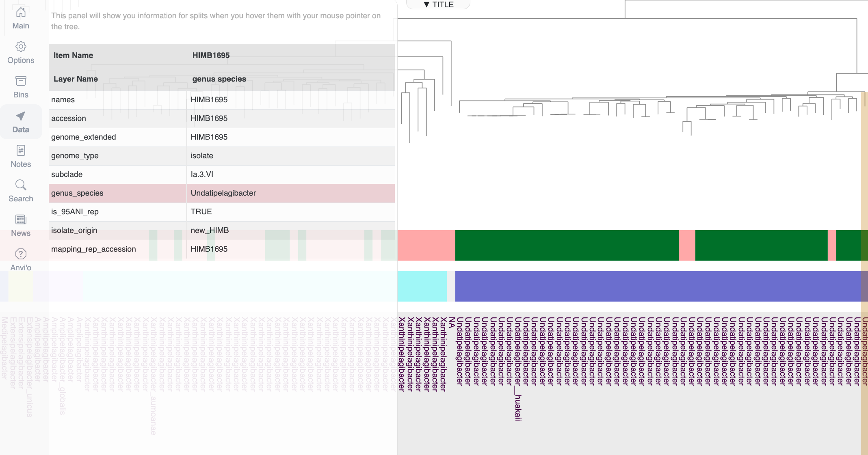Click the cyan Xanthinipelagibacter color bar
This screenshot has width=868, height=455.
[422, 286]
